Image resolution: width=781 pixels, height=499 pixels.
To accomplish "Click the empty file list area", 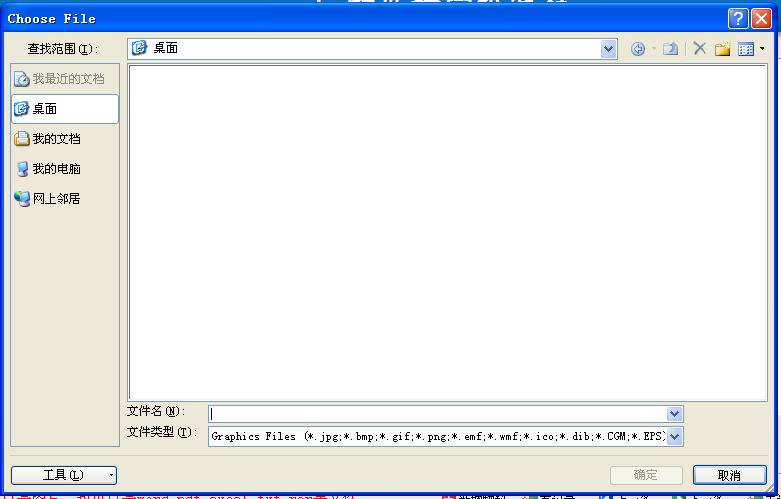I will click(447, 232).
